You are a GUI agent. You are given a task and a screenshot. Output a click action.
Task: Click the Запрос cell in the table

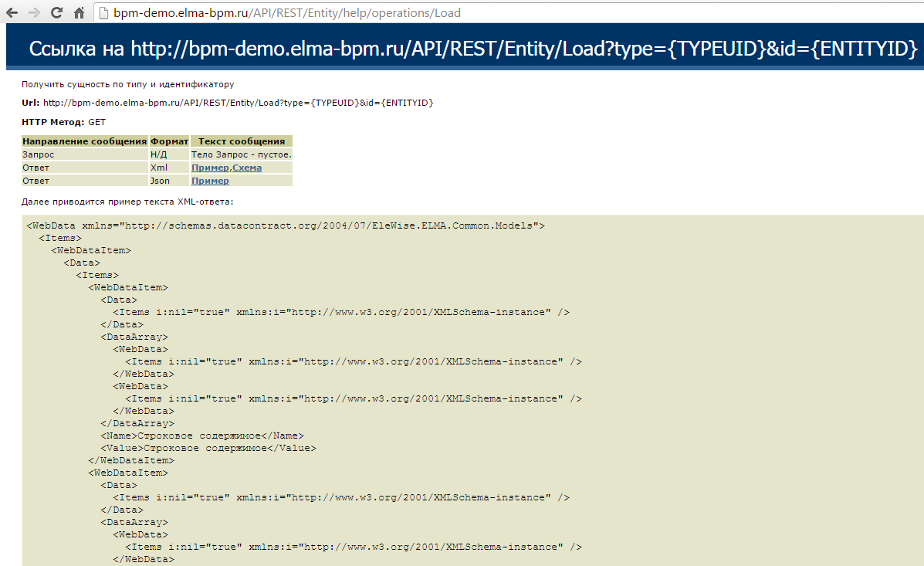39,154
